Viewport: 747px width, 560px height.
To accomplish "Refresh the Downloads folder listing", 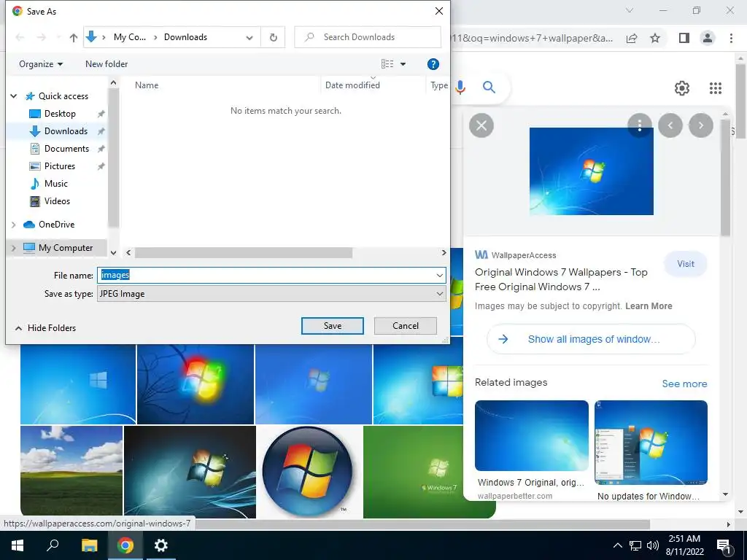I will pos(274,37).
